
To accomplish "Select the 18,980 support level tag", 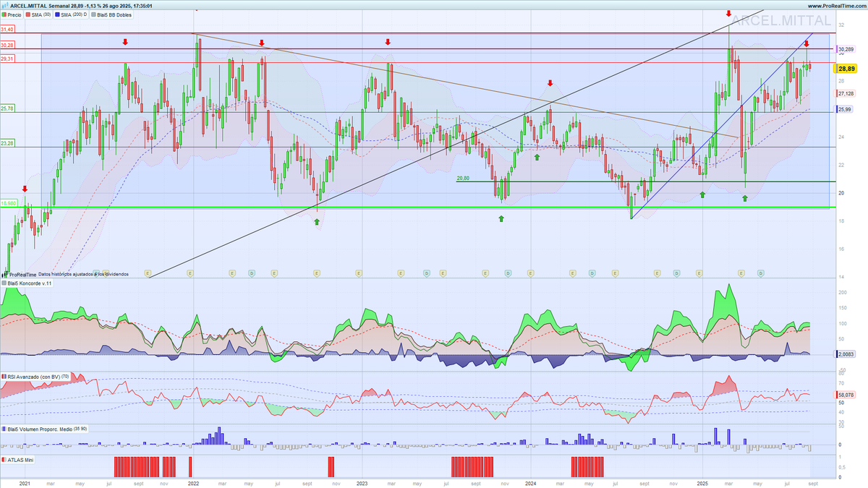I will (x=9, y=204).
